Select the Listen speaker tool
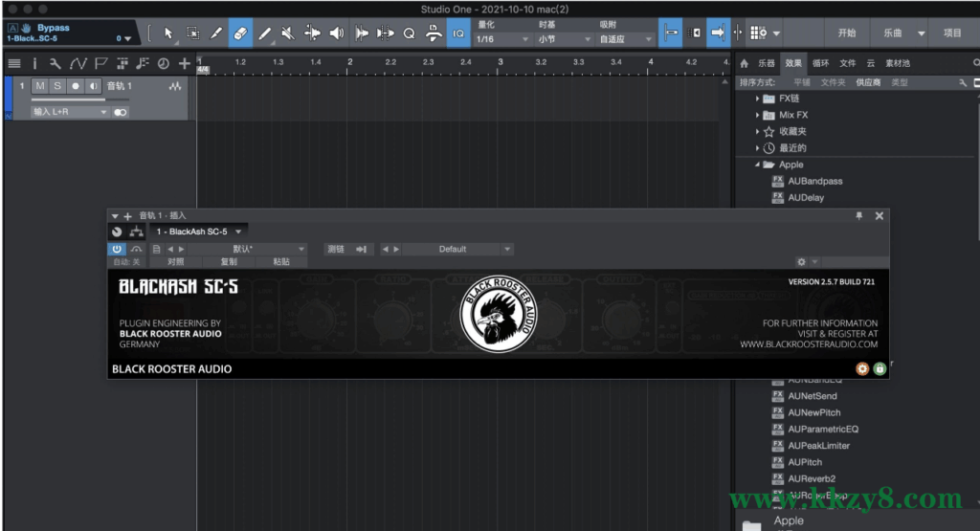 [336, 33]
